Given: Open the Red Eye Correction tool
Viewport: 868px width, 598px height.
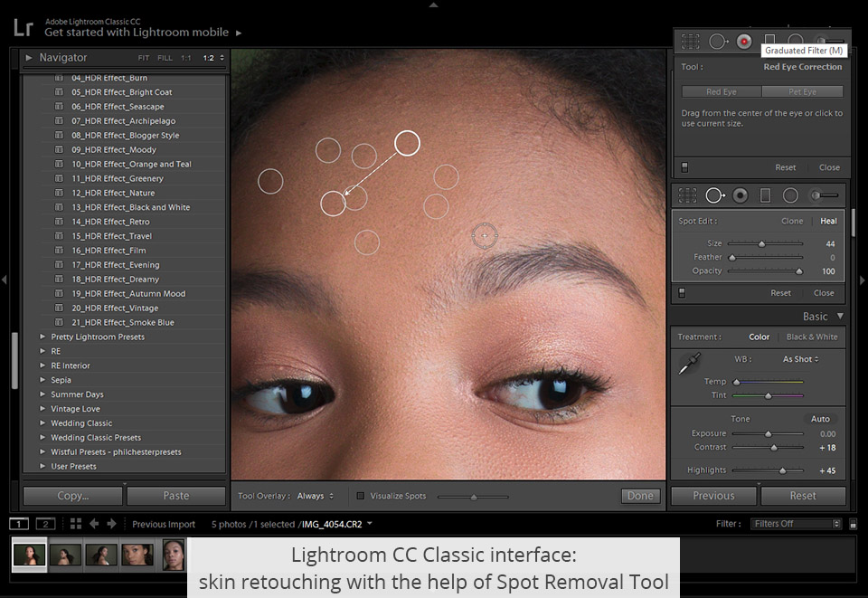Looking at the screenshot, I should click(x=743, y=41).
